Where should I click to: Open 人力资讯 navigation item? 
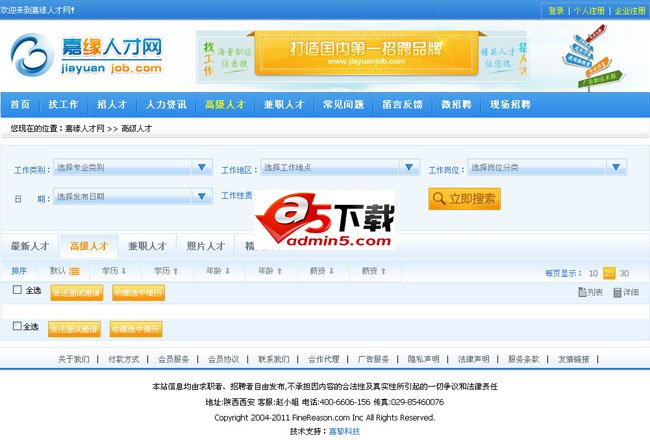coord(166,105)
